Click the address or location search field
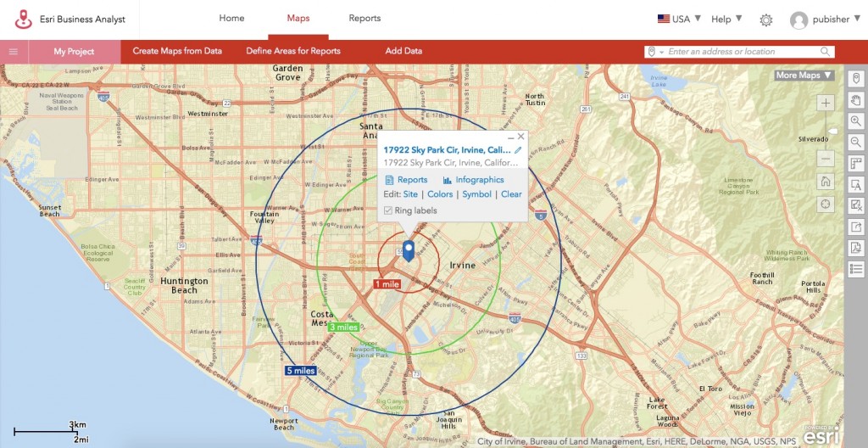Screen dimensions: 868x448 point(740,52)
